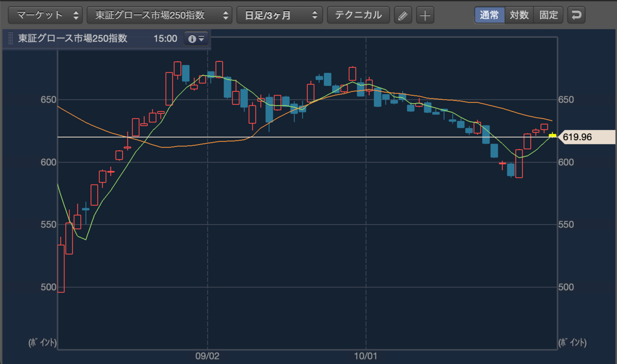Open the 東証グロース市場250指数 selector dropdown
The image size is (617, 364).
(x=159, y=15)
